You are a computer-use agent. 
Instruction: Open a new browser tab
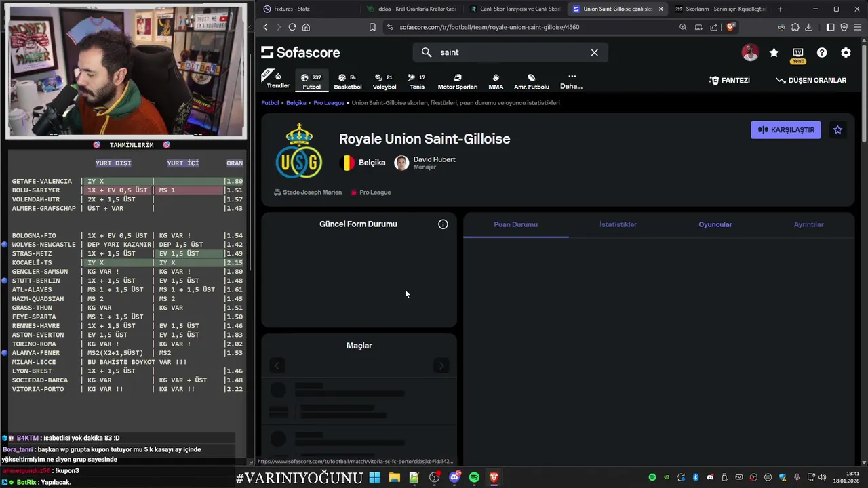coord(780,9)
